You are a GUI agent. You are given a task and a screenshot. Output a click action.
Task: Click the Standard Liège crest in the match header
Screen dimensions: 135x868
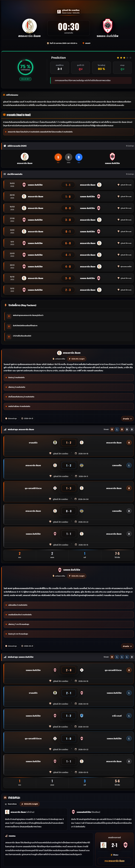[x=30, y=26]
